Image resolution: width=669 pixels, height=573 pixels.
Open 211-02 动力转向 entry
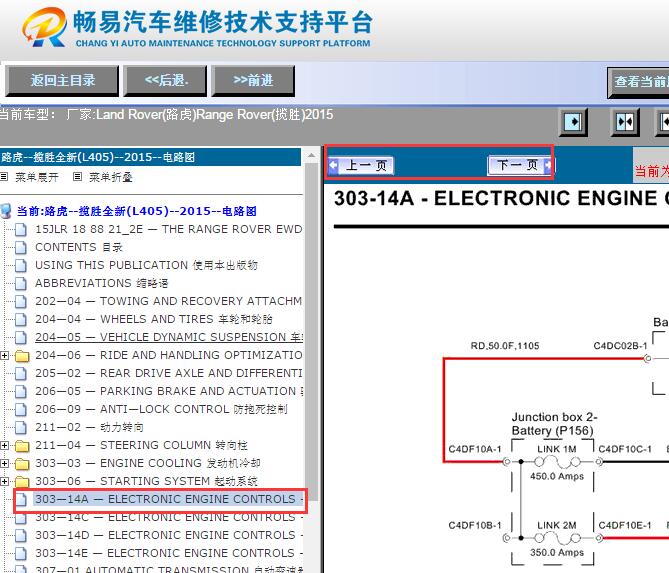click(x=89, y=427)
